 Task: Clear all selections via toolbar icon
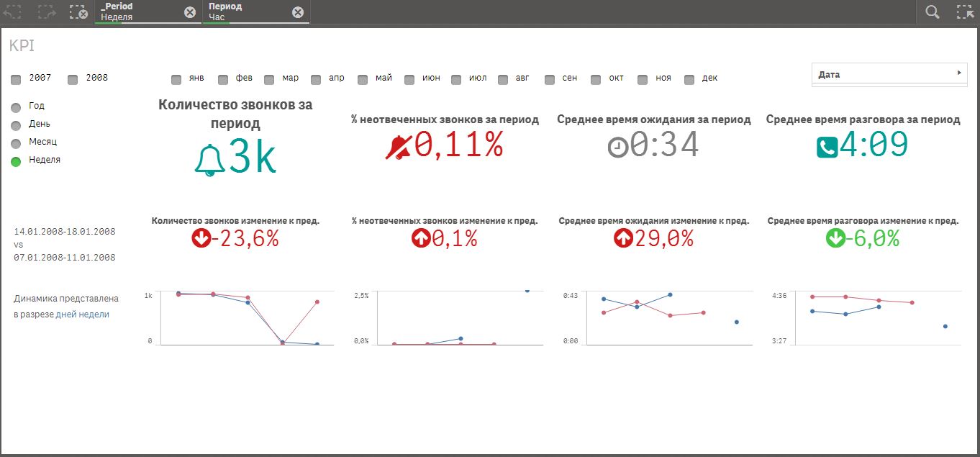[x=78, y=12]
